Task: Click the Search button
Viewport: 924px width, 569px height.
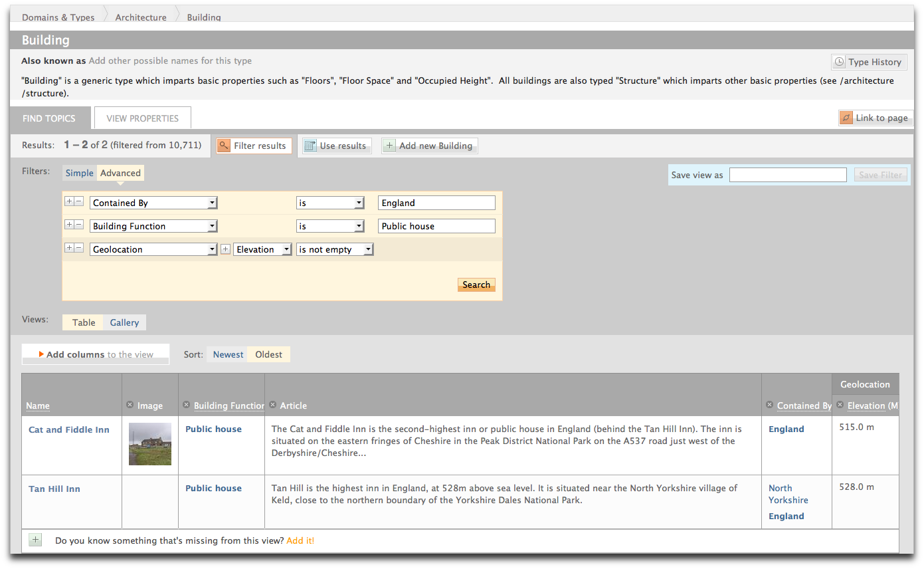Action: click(476, 284)
